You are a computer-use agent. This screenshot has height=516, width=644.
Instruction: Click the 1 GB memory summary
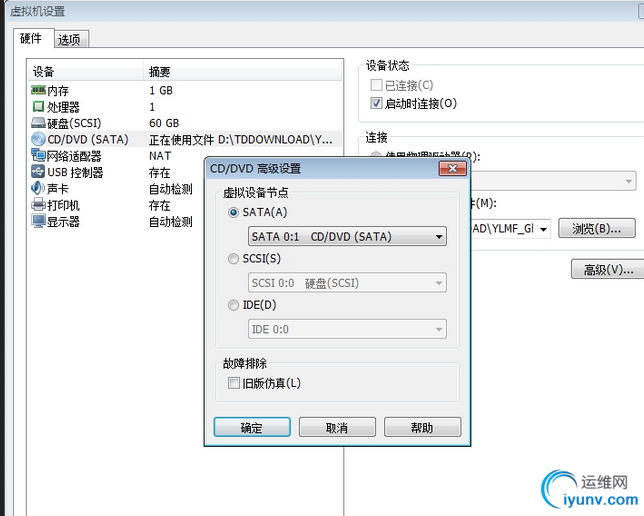(161, 90)
